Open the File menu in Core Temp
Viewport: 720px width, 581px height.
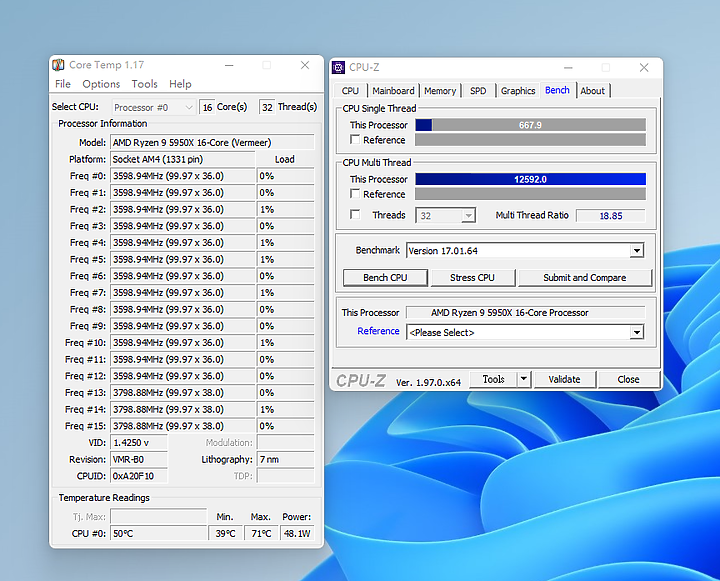click(62, 84)
